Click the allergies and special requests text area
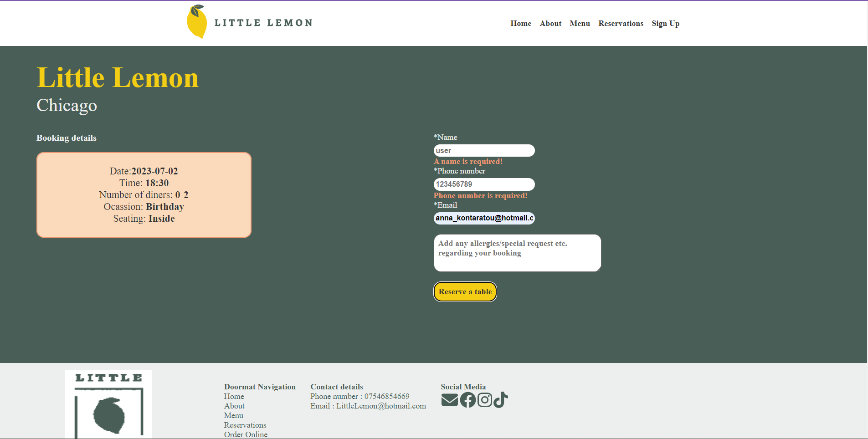 (x=517, y=253)
